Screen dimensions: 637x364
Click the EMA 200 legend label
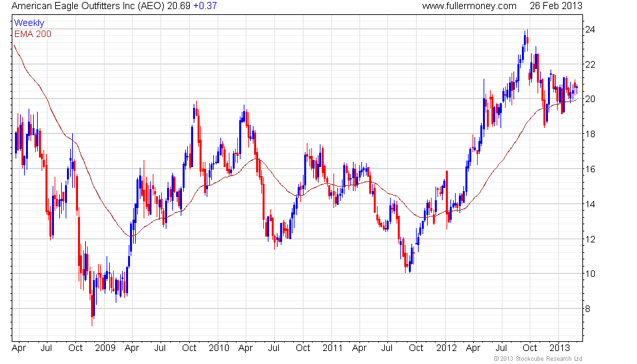pyautogui.click(x=32, y=34)
